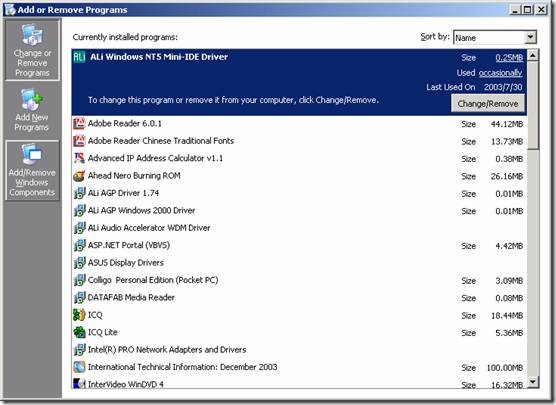Click ALi Windows NT5 Mini-IDE Driver title
Screen dimensions: 556x405
[x=159, y=57]
